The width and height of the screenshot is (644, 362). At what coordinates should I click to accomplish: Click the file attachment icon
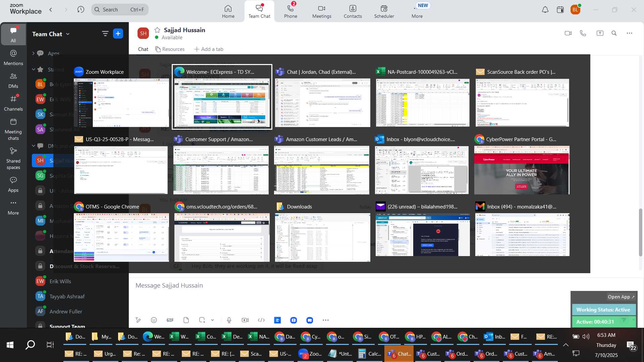(186, 320)
